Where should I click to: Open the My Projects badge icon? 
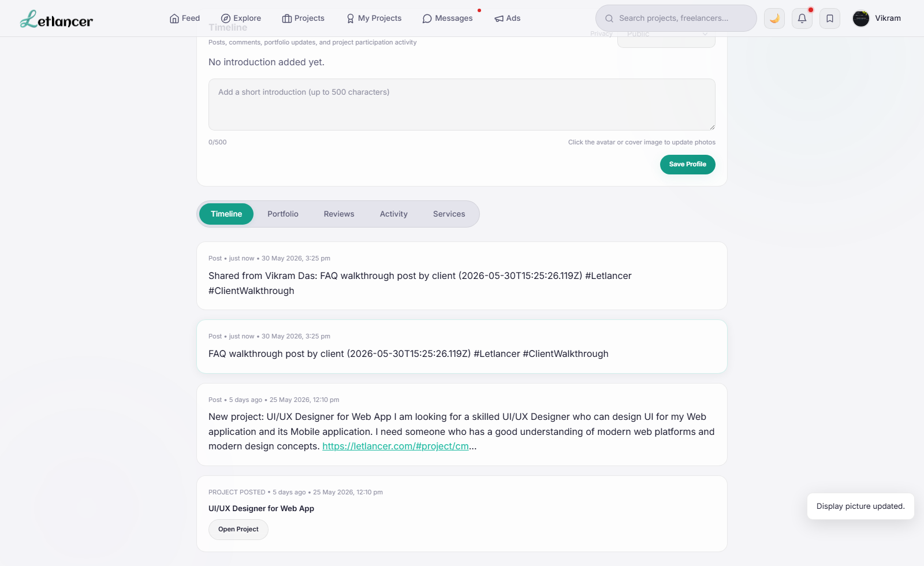pyautogui.click(x=351, y=18)
